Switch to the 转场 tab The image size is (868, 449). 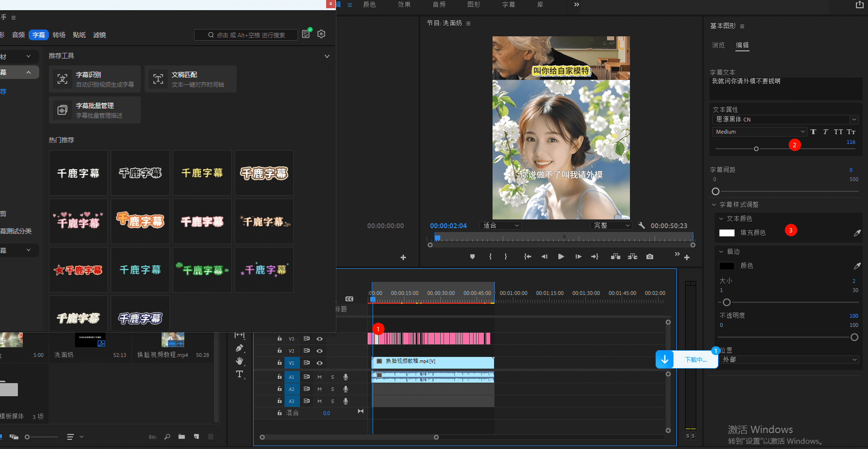pyautogui.click(x=59, y=35)
